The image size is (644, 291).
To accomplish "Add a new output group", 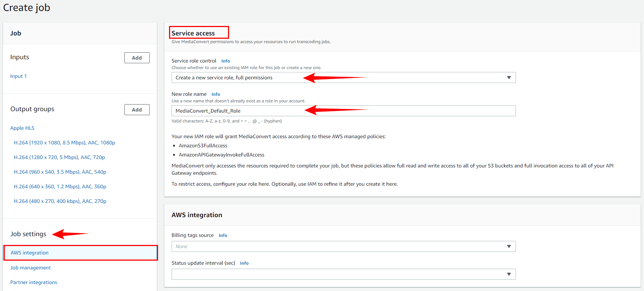I will pos(137,110).
